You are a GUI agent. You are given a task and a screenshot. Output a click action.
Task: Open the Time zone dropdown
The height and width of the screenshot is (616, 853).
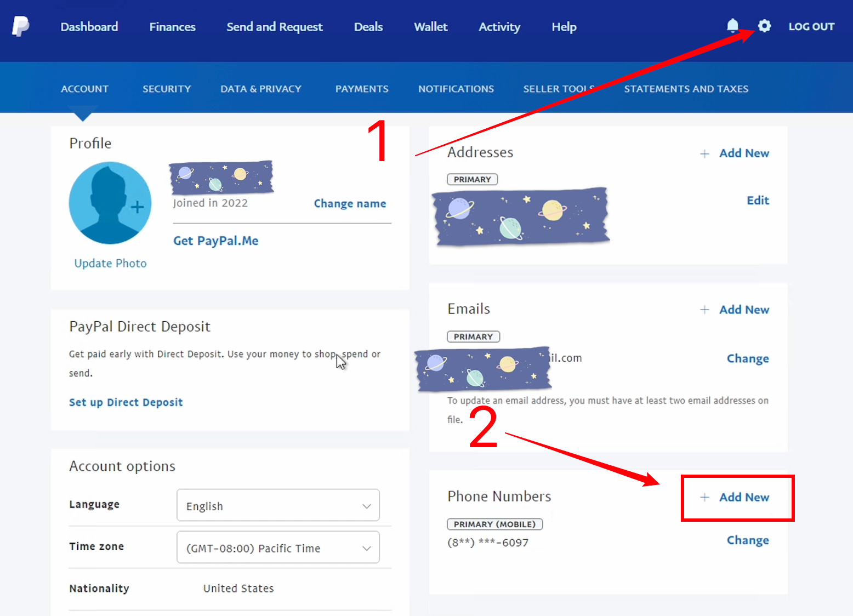click(278, 547)
